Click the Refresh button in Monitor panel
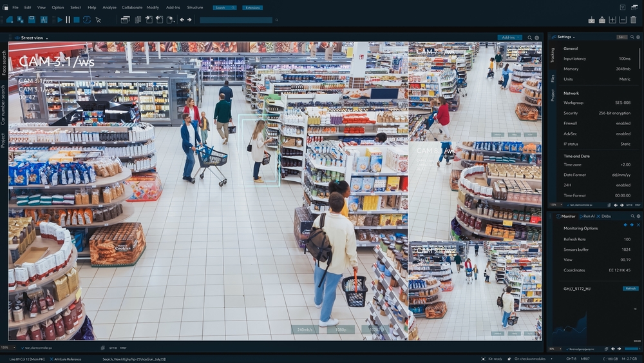644x363 pixels. click(630, 288)
